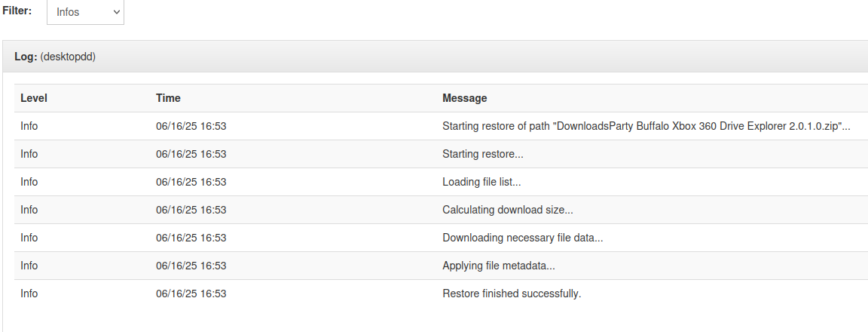Click the chevron arrow of the filter dropdown
The width and height of the screenshot is (868, 332).
point(116,12)
